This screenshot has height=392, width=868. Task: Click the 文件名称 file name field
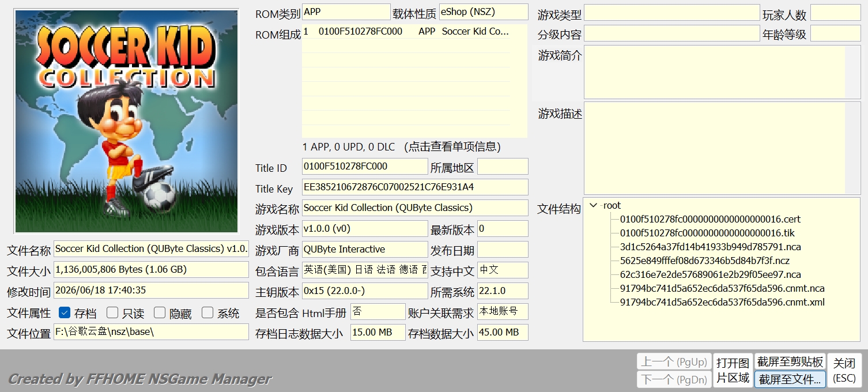(151, 248)
